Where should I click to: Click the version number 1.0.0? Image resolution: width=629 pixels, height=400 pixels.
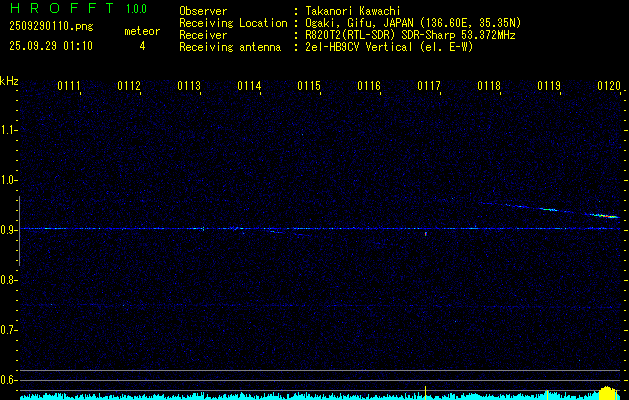pyautogui.click(x=136, y=9)
